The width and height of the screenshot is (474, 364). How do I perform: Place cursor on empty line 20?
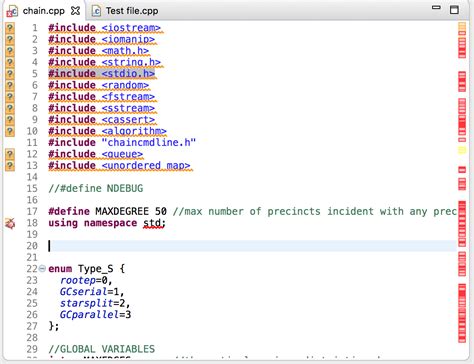coord(252,246)
